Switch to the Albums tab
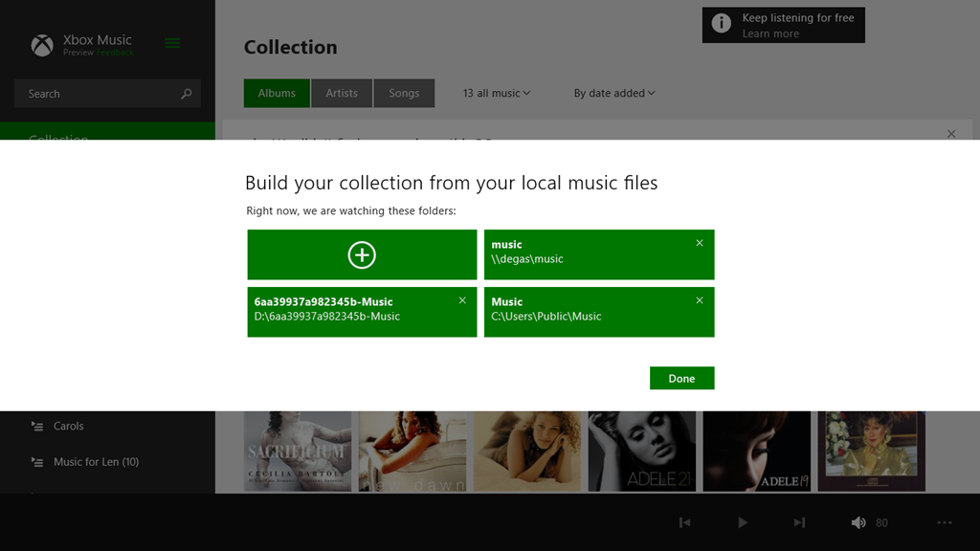Image resolution: width=980 pixels, height=551 pixels. [277, 93]
